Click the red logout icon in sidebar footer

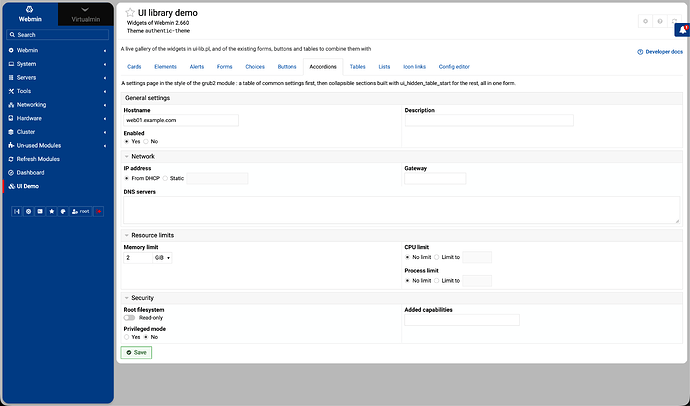tap(99, 212)
